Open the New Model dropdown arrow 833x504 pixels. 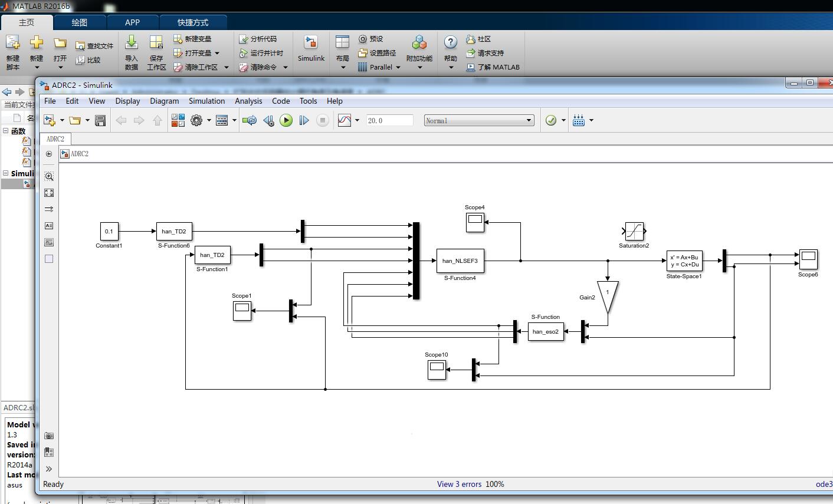pyautogui.click(x=62, y=120)
